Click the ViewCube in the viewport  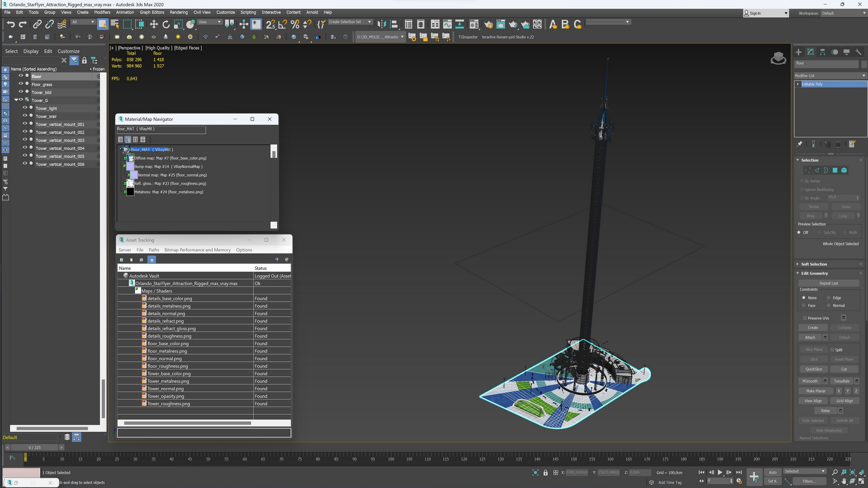pos(778,58)
